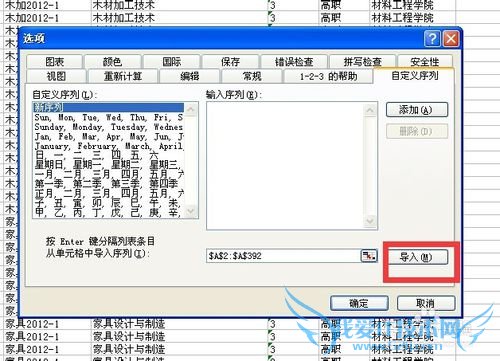Select the 子, 丑, 寅, 卯 entry
The height and width of the screenshot is (361, 500).
tap(108, 203)
